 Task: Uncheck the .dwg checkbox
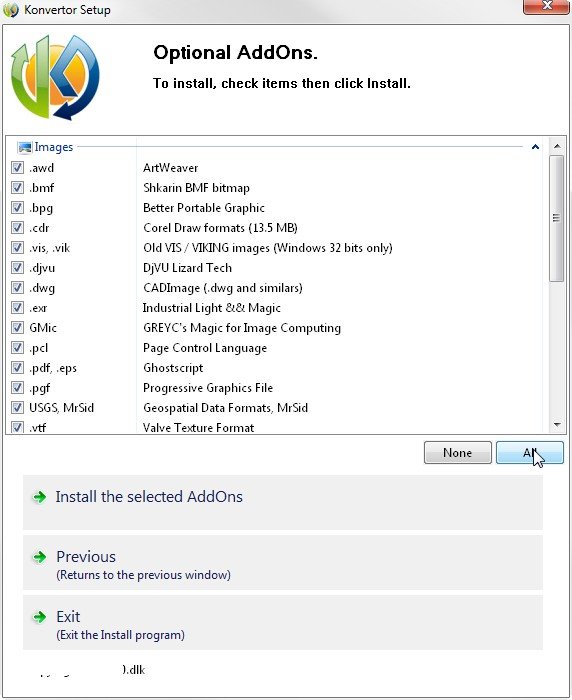point(17,288)
